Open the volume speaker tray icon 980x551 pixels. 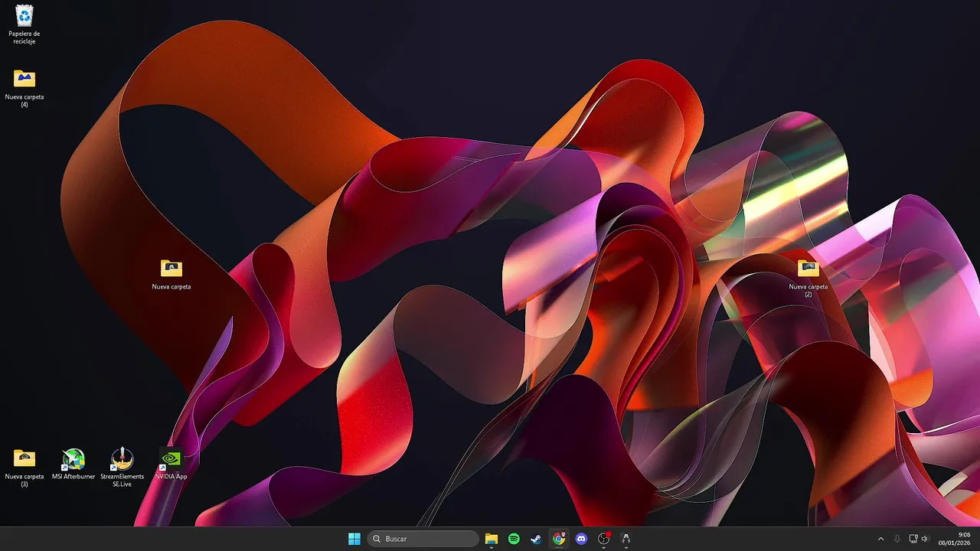pyautogui.click(x=925, y=539)
